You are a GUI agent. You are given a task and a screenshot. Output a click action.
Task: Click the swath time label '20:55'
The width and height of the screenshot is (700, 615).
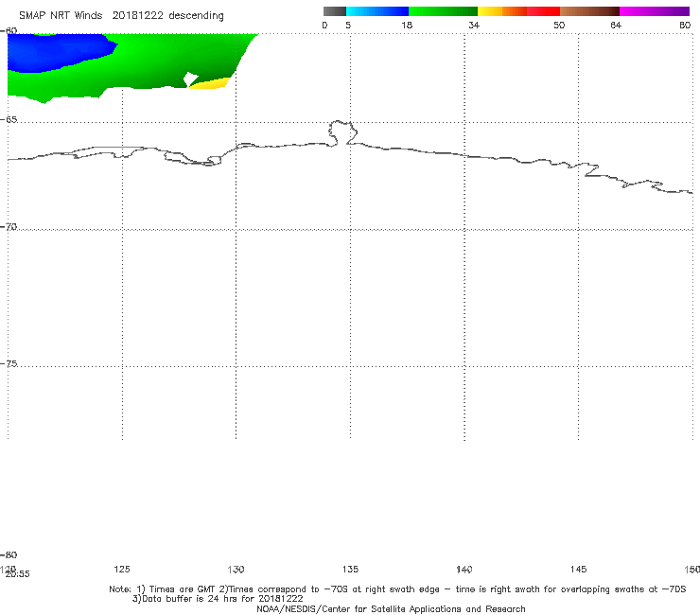click(17, 574)
